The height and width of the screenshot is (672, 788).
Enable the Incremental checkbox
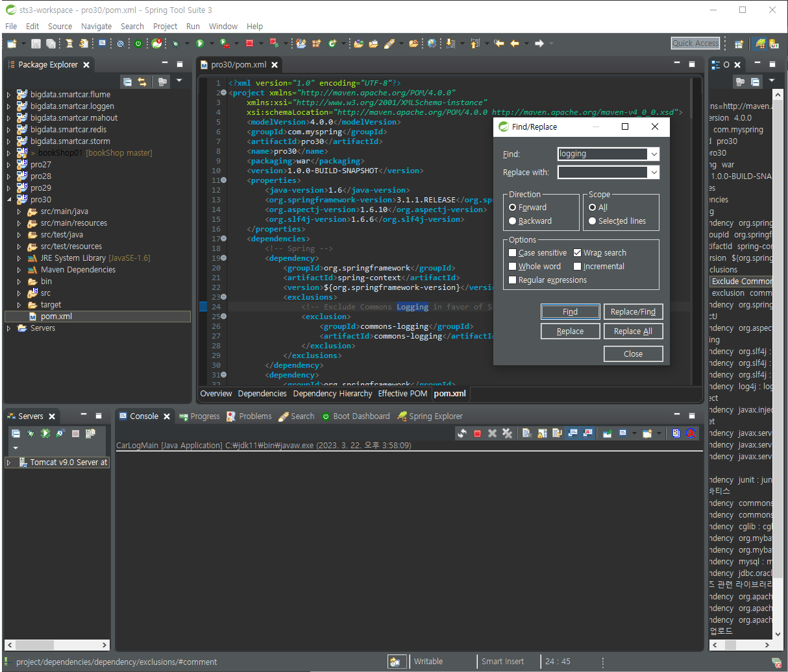point(578,267)
